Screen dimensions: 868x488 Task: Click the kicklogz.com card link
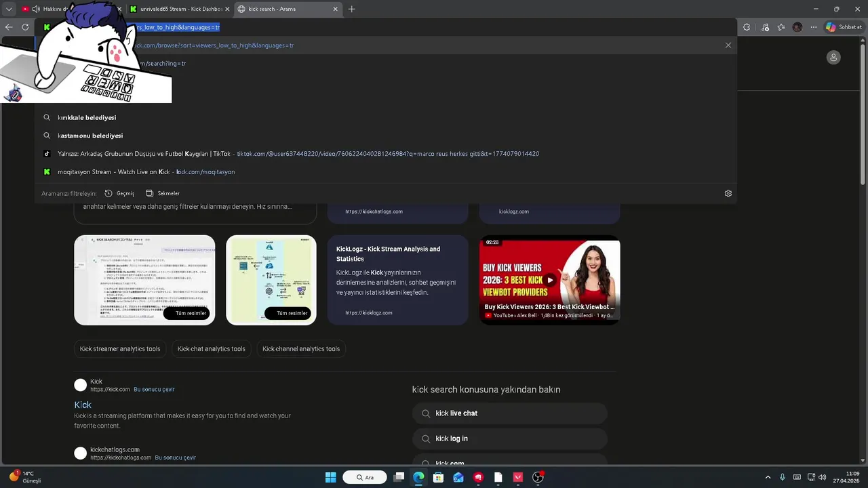coord(514,211)
